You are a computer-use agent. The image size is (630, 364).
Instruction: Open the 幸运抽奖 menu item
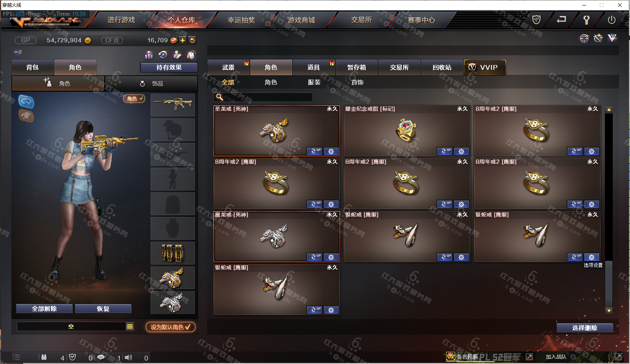[241, 20]
